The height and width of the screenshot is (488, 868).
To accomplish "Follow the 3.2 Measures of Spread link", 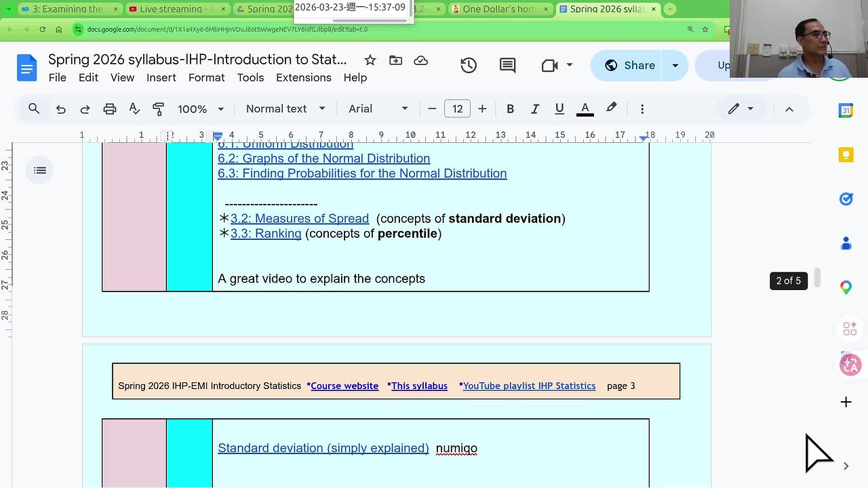I will [300, 218].
